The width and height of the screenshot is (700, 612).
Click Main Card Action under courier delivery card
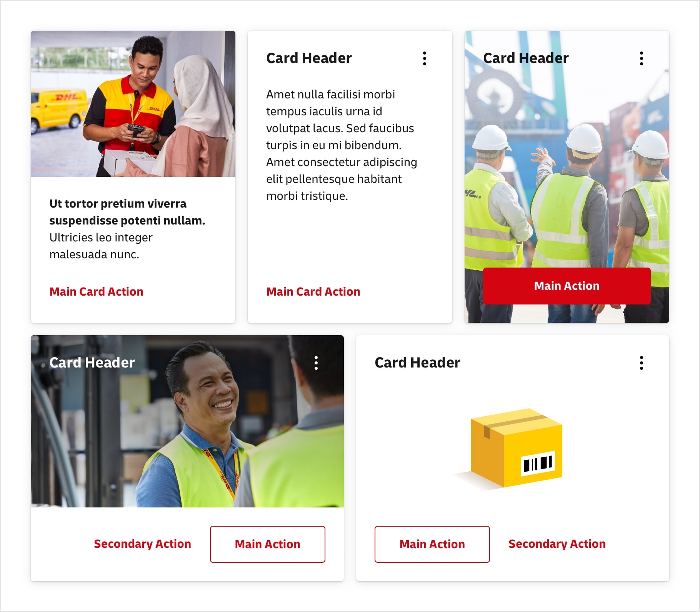point(96,291)
